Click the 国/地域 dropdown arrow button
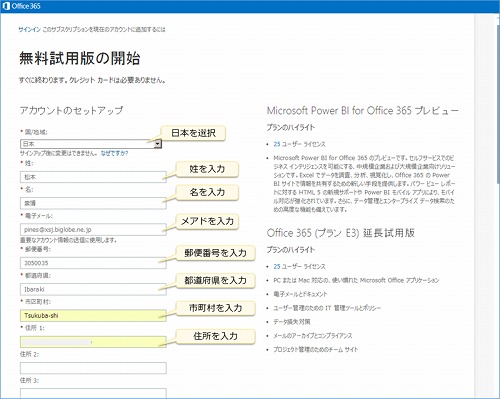The image size is (500, 399). click(158, 144)
